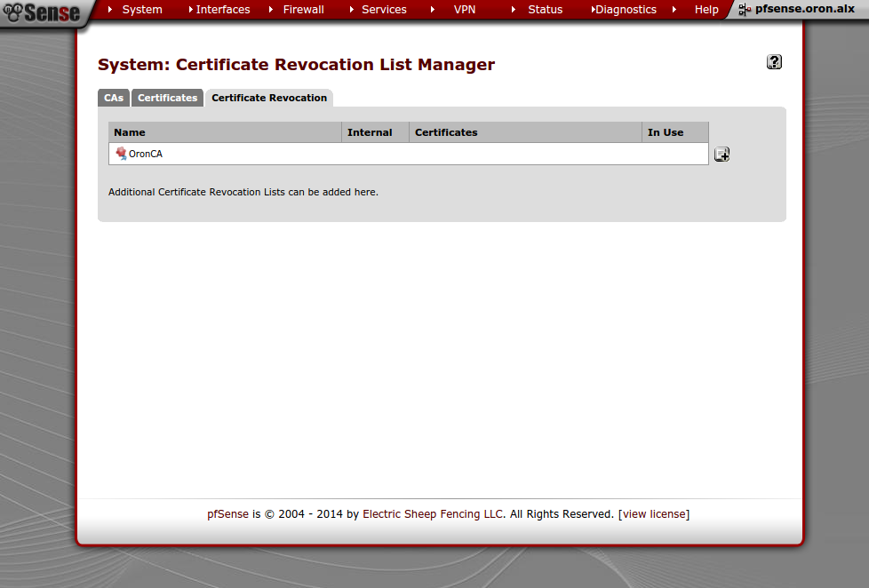The width and height of the screenshot is (869, 588).
Task: Select the Certificate Revocation tab
Action: [x=269, y=98]
